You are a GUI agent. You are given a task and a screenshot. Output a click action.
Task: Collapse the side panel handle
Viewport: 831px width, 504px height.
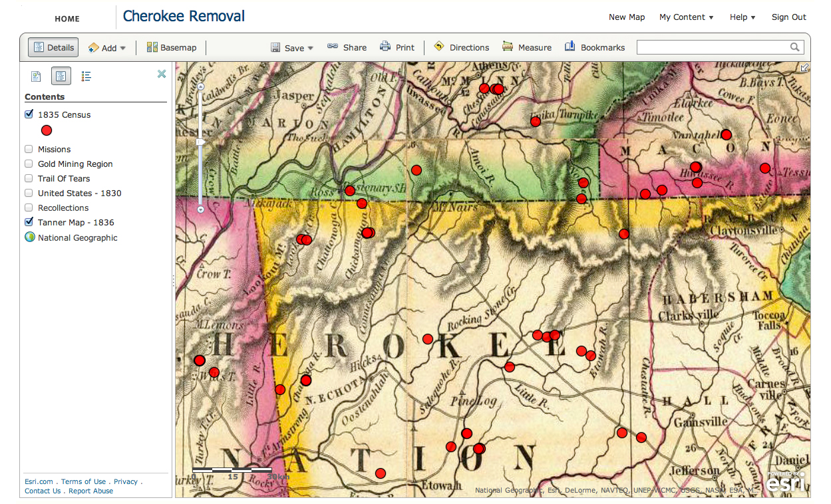click(173, 281)
